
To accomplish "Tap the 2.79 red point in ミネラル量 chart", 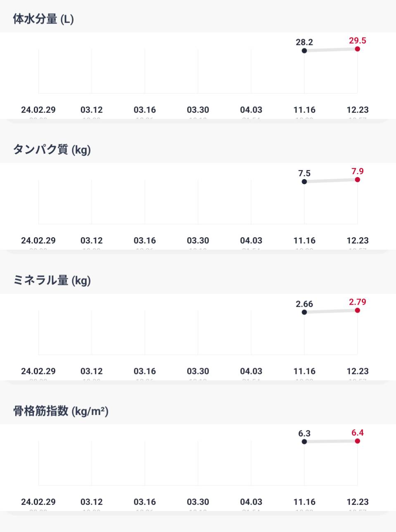I will 358,310.
